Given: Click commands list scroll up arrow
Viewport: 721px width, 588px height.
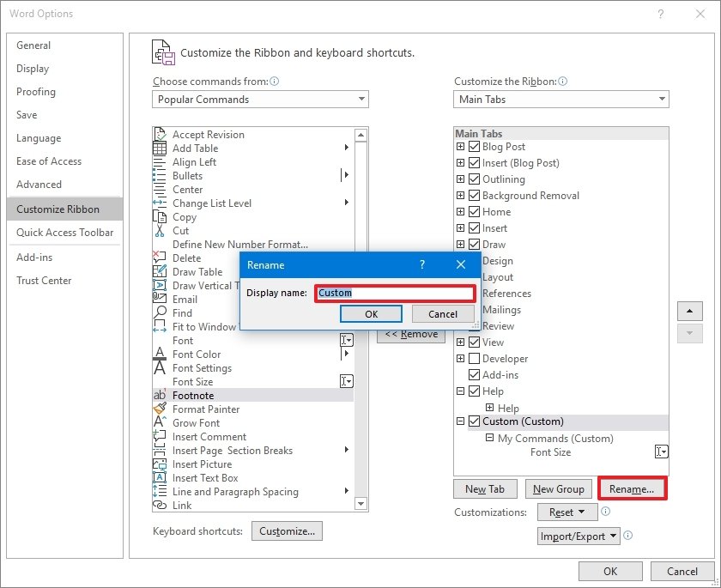Looking at the screenshot, I should coord(361,135).
